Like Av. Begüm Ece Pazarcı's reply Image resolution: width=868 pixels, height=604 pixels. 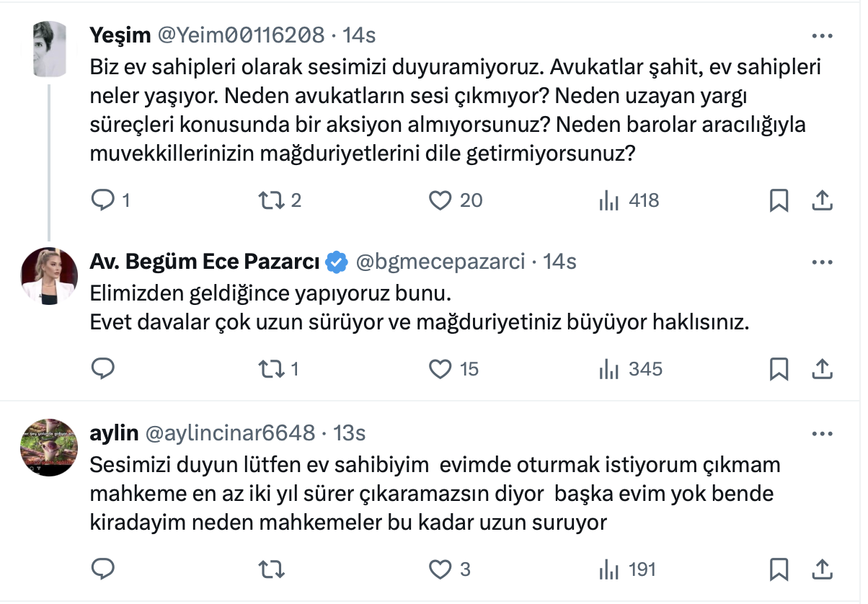tap(440, 369)
